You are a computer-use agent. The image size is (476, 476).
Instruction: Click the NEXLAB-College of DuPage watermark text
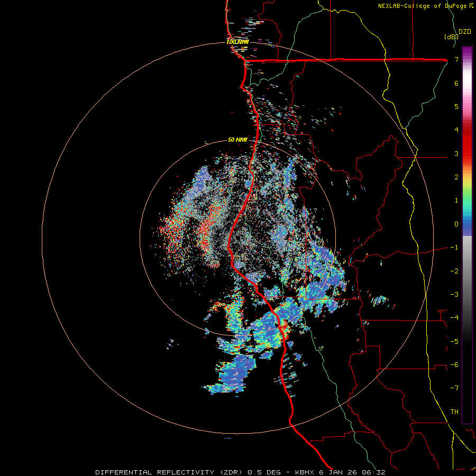[x=426, y=6]
